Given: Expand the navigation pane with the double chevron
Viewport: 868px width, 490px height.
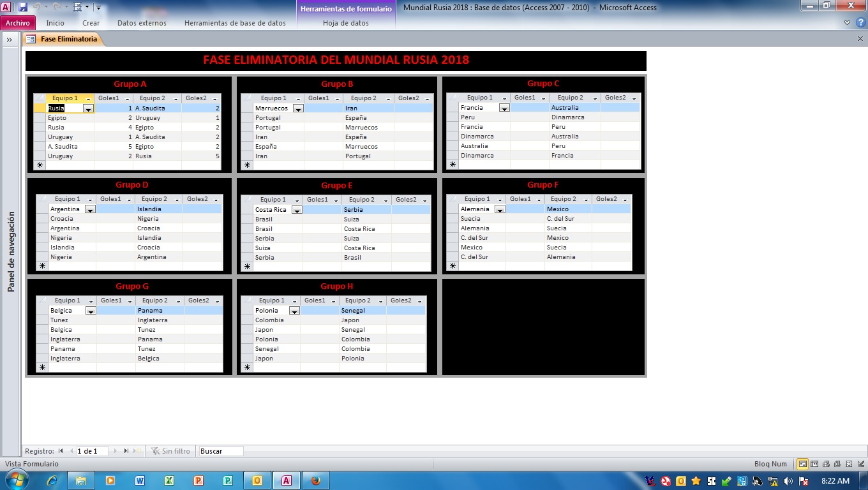Looking at the screenshot, I should click(x=10, y=40).
